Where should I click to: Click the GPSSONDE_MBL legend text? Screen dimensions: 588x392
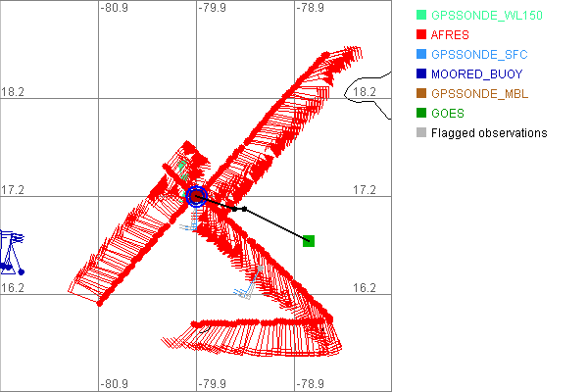pyautogui.click(x=480, y=94)
